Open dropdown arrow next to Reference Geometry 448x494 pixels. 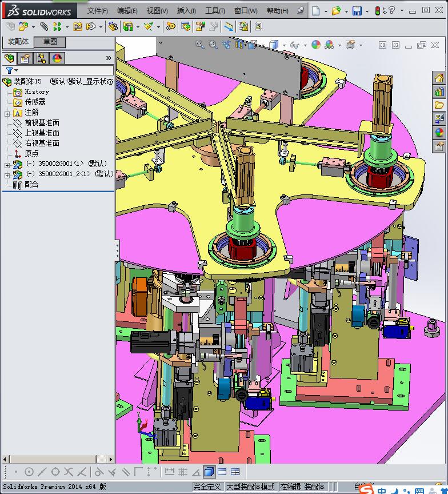(158, 27)
